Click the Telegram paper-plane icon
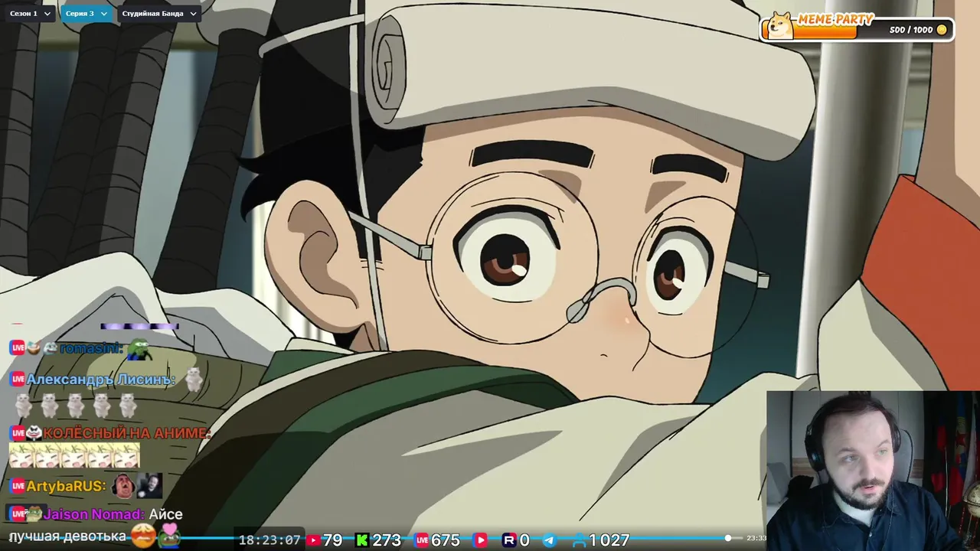Viewport: 980px width, 551px height. point(549,540)
